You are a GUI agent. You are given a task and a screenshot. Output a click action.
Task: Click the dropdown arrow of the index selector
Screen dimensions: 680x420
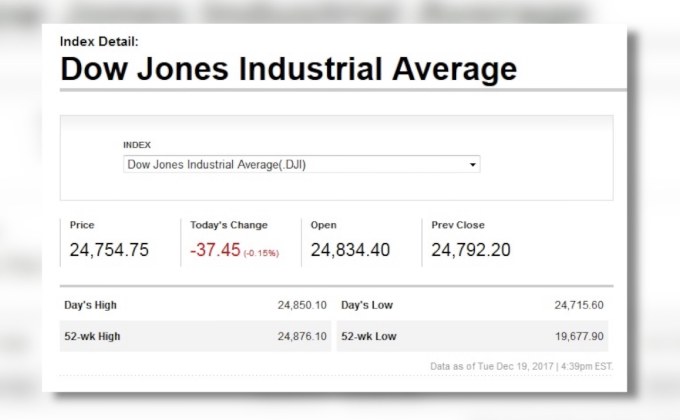(x=472, y=164)
